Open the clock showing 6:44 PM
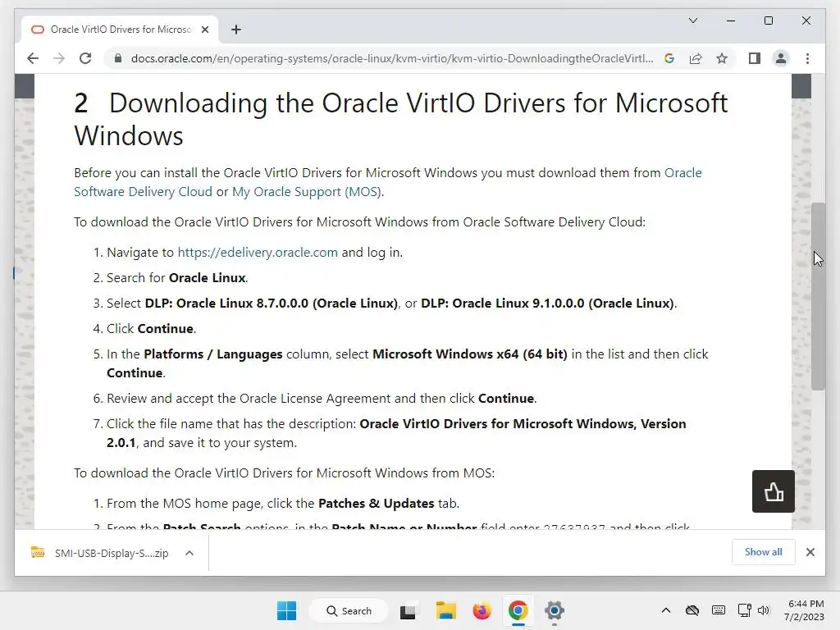 click(x=804, y=610)
